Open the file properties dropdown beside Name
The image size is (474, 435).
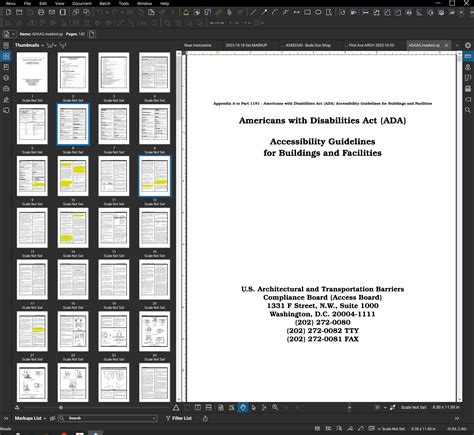[x=13, y=34]
